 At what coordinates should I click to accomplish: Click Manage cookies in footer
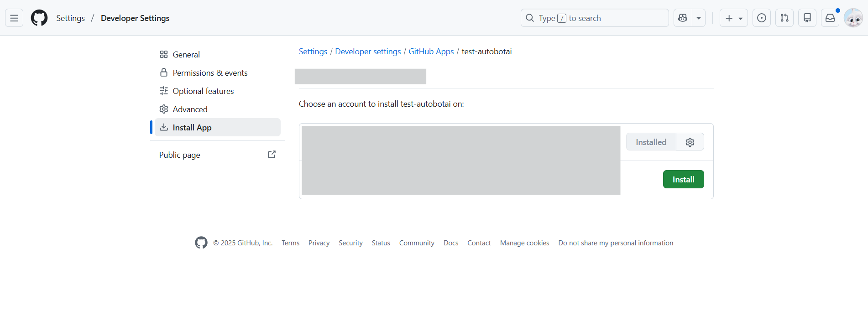pos(525,243)
